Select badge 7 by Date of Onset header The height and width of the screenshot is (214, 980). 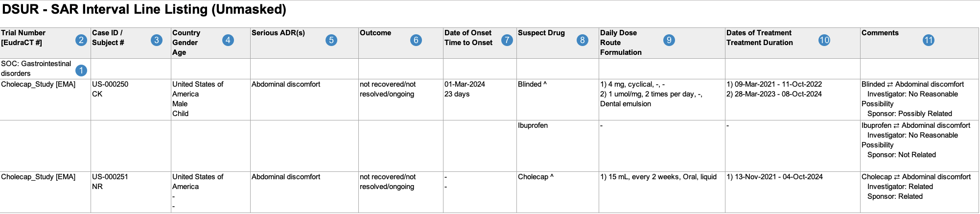click(x=507, y=40)
